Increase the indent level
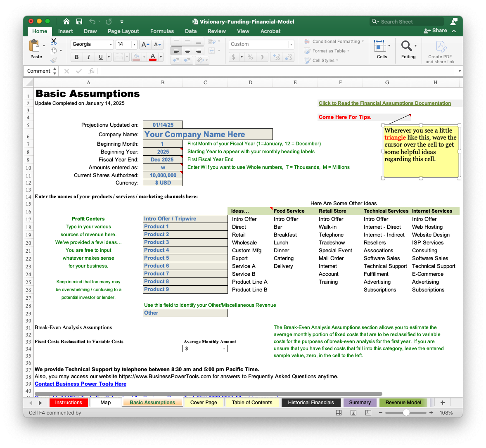 187,60
